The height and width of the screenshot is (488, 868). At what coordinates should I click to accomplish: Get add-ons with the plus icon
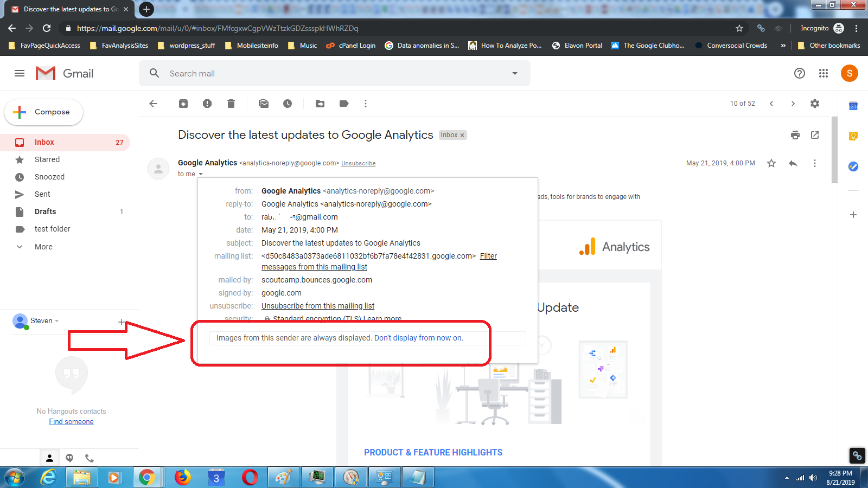853,215
